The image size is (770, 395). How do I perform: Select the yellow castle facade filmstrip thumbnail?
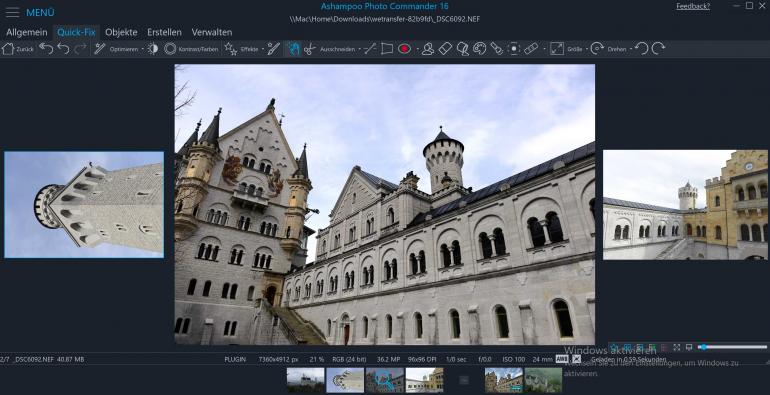(504, 380)
